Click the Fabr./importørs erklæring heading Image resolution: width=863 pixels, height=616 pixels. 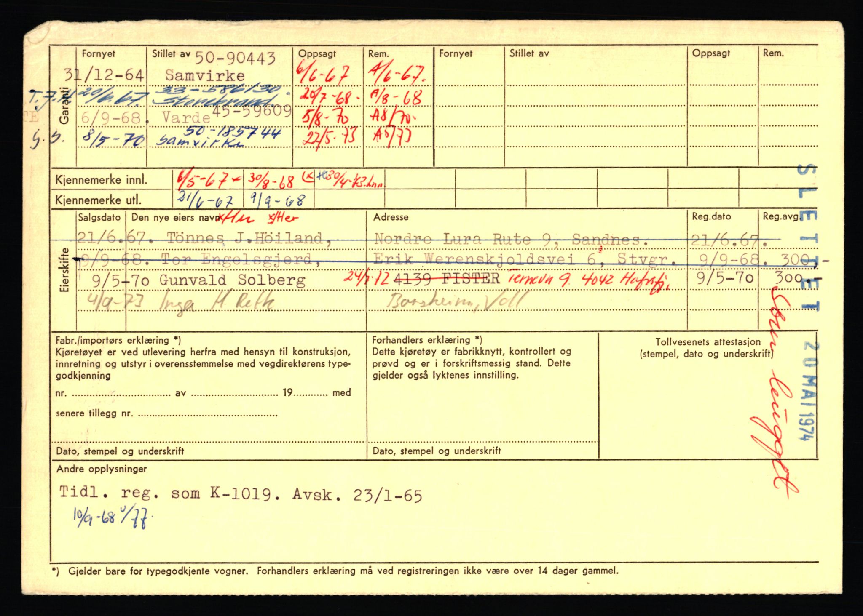118,340
